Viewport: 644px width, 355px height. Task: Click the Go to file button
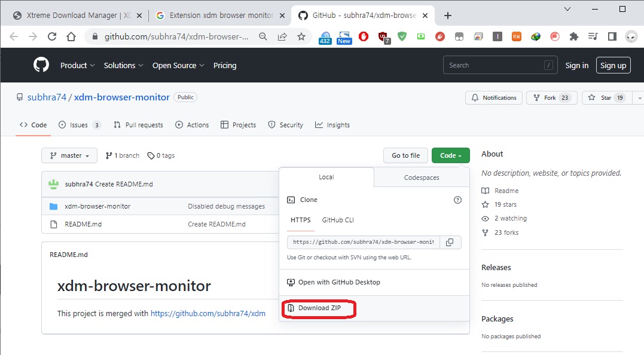pos(406,155)
